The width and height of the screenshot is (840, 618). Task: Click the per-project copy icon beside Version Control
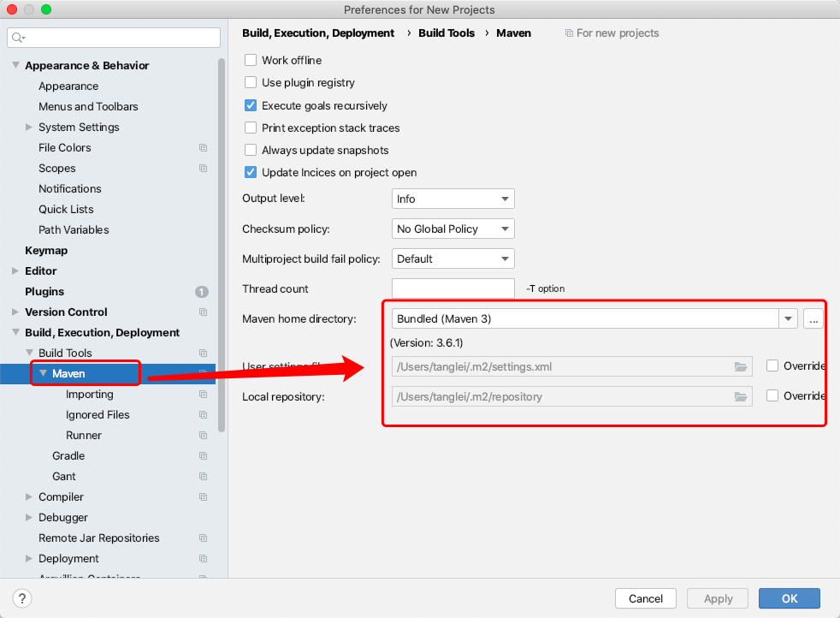coord(203,312)
